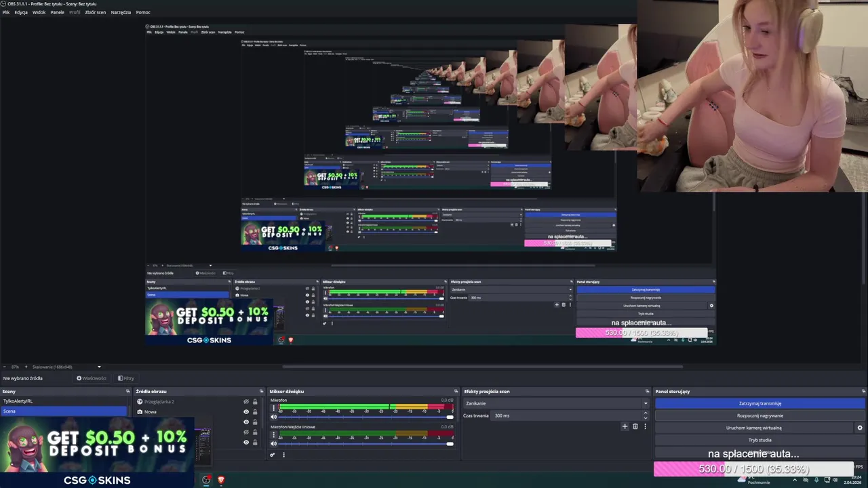Add a new scene transition
The image size is (868, 488).
(x=625, y=426)
